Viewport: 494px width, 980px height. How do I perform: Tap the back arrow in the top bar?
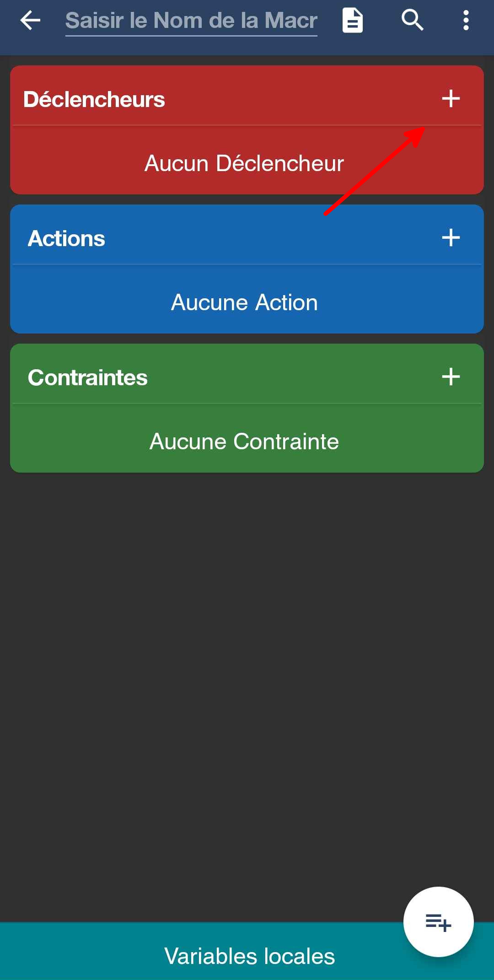(x=30, y=21)
